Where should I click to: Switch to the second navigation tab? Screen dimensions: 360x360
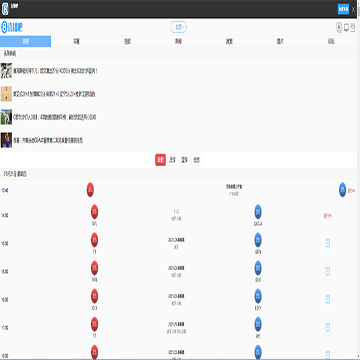76,41
